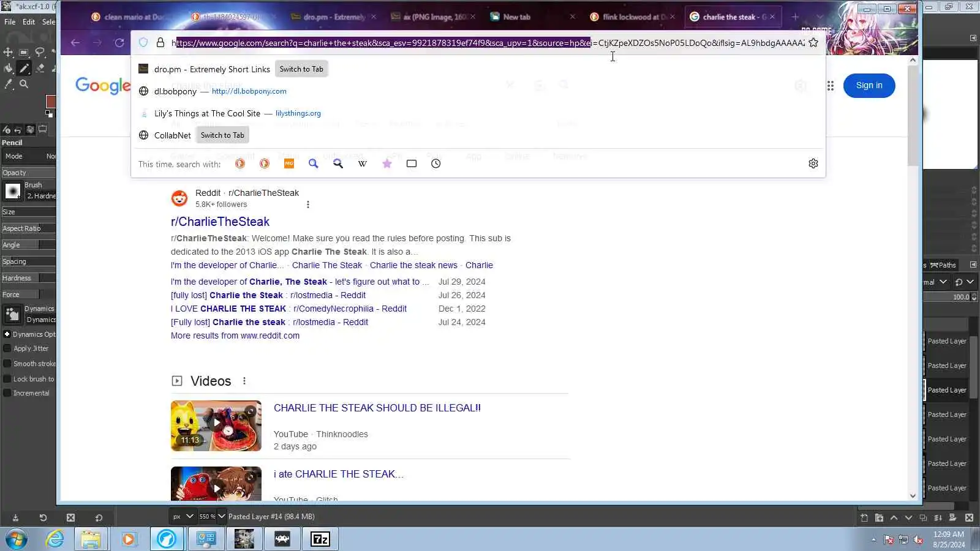Open the r/CharlieTheSteak result link
Screen dimensions: 980x551
pos(220,222)
